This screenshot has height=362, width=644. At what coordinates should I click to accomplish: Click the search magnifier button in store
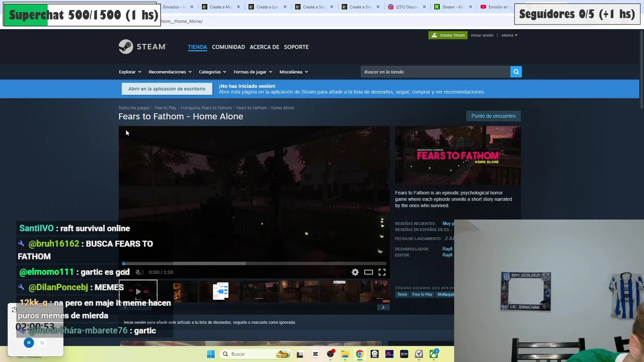click(x=516, y=72)
